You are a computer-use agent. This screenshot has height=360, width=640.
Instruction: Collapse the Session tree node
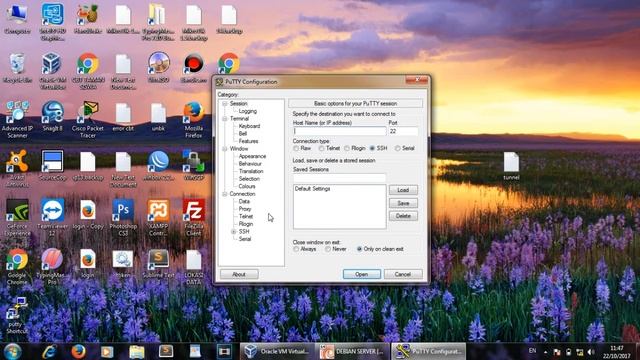[x=224, y=104]
